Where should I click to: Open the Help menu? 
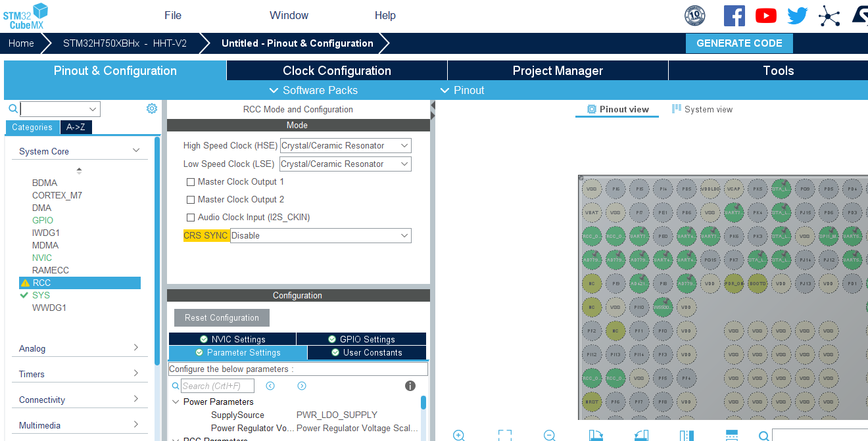[385, 15]
